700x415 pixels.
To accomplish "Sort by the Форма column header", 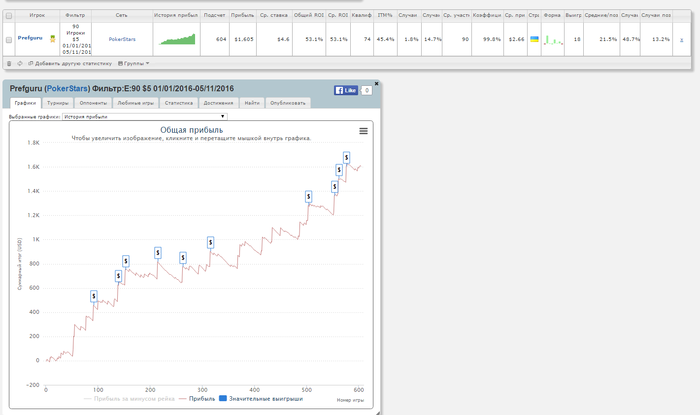I will coord(553,15).
